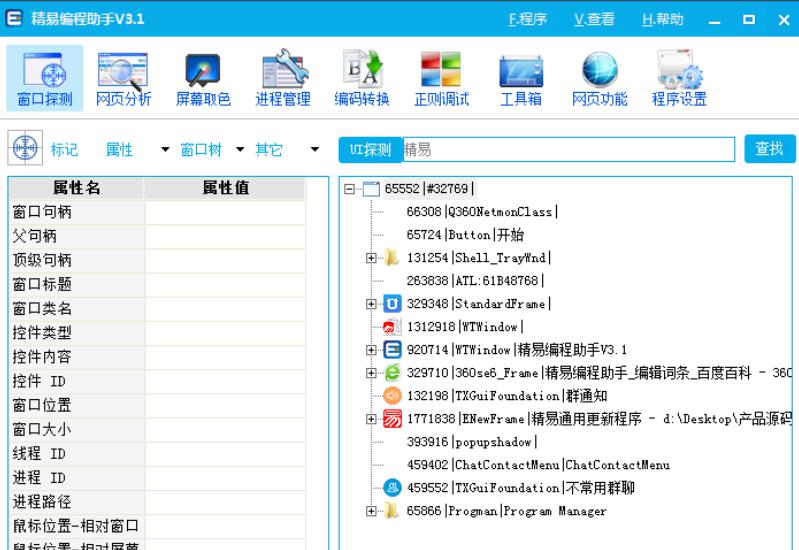Open the 其它 dropdown arrow
799x550 pixels.
[315, 149]
